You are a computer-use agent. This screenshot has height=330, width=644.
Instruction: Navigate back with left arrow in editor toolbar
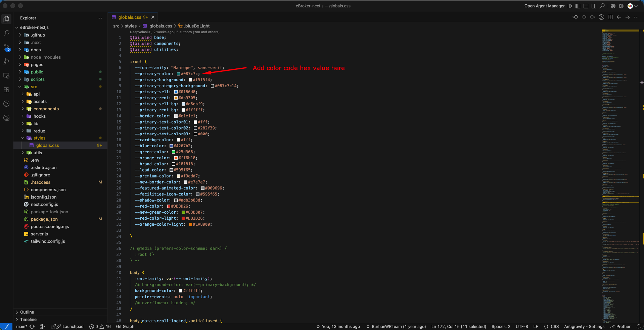coord(619,17)
